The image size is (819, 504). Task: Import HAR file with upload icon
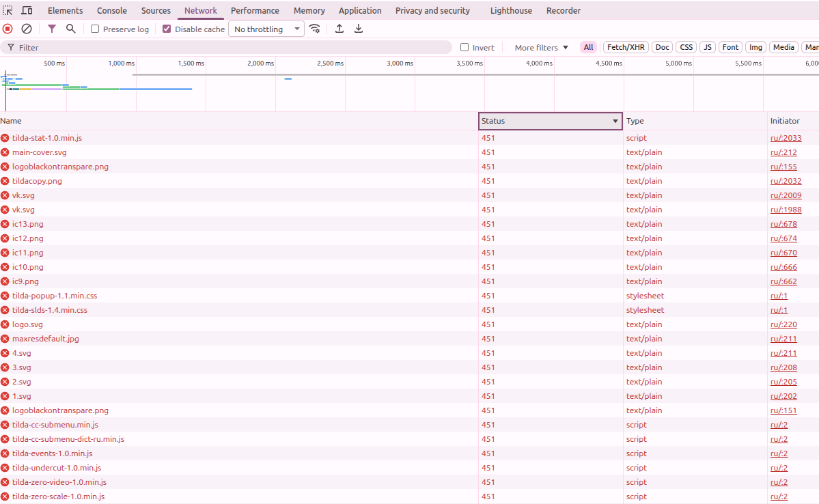point(339,29)
